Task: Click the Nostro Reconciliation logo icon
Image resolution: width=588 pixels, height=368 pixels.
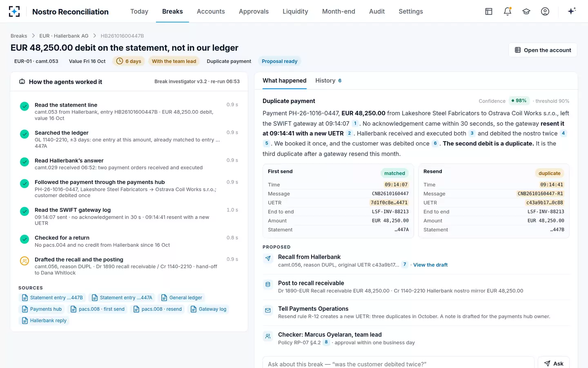Action: coord(14,11)
